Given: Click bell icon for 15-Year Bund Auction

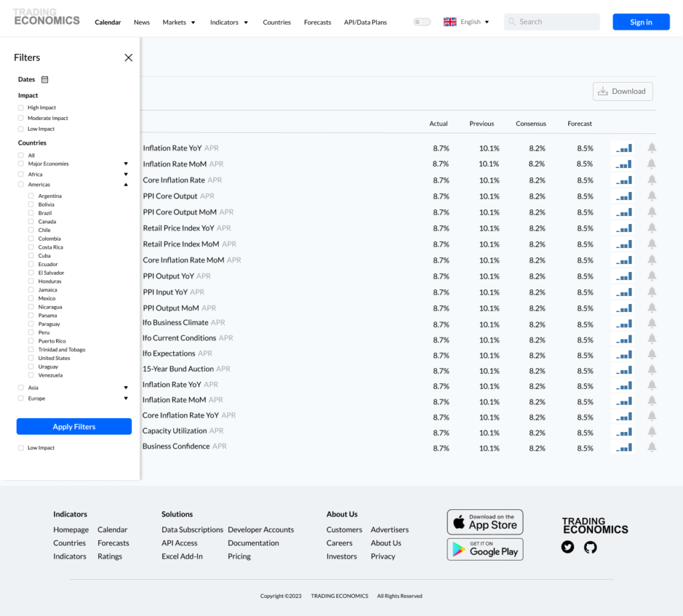Looking at the screenshot, I should pos(652,369).
